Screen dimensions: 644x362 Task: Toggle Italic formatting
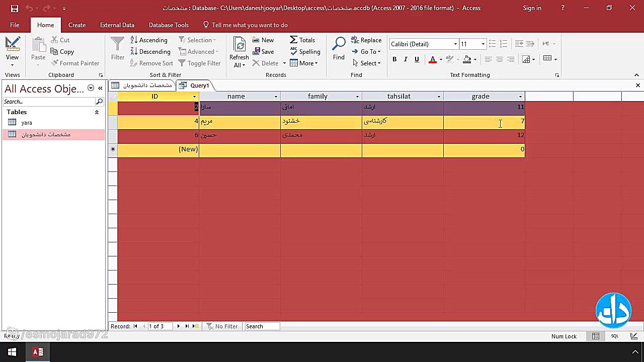click(x=406, y=59)
